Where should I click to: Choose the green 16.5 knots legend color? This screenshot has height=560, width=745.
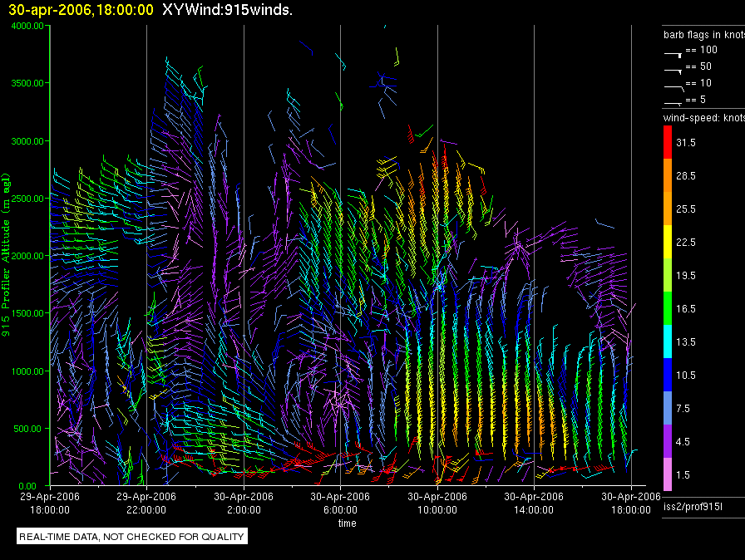click(669, 308)
